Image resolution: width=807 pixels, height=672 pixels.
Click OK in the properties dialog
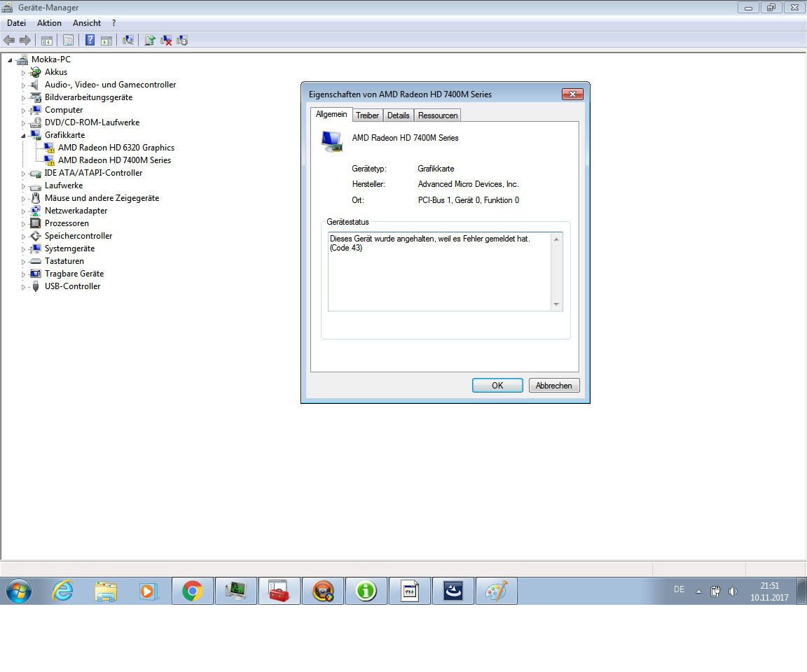pyautogui.click(x=497, y=386)
